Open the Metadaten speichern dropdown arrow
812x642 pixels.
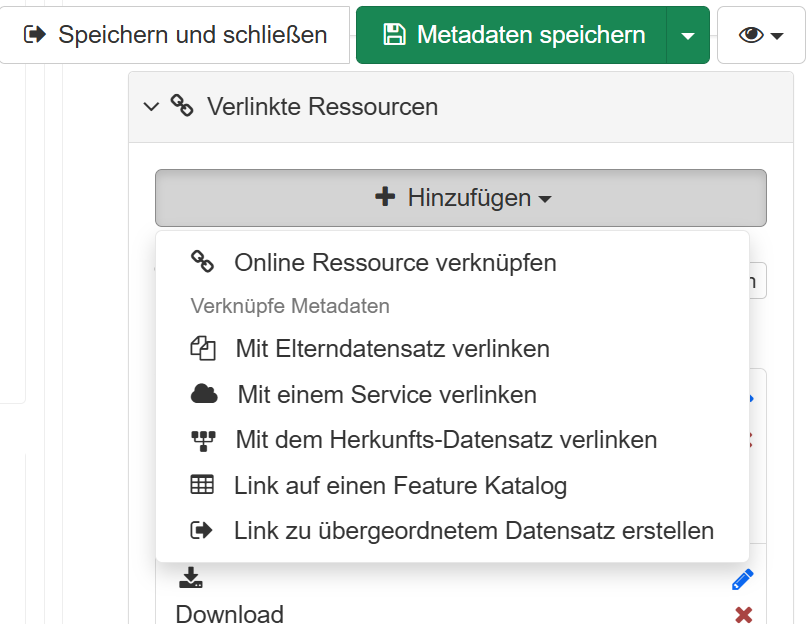tap(687, 36)
